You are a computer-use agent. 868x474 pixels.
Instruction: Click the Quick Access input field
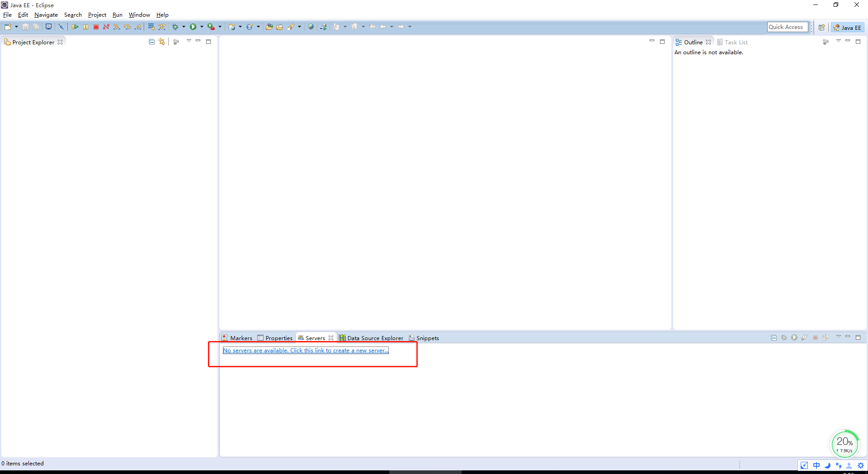pos(788,27)
